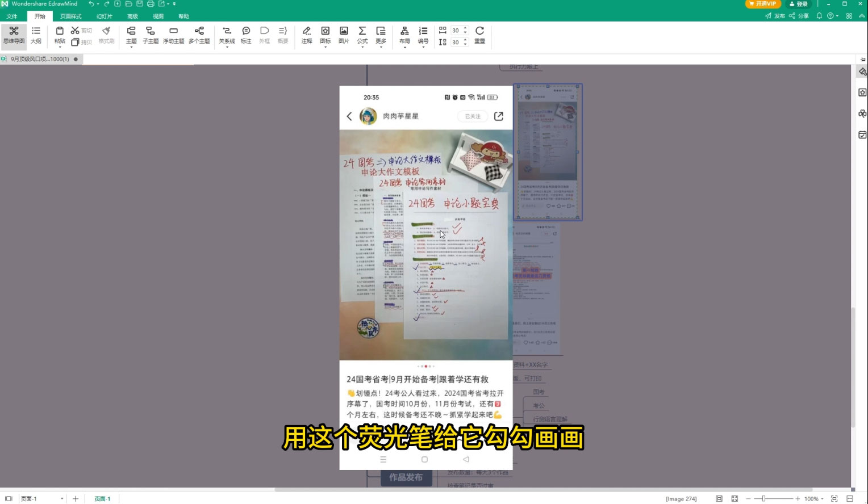Click the 发布 (Publish) button
Screen dimensions: 868x504
(x=776, y=16)
